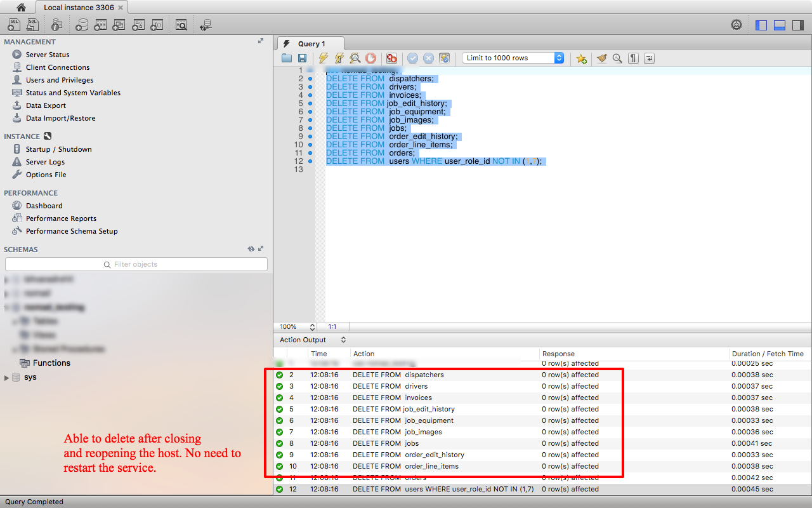The height and width of the screenshot is (508, 812).
Task: Execute the query with the lightning bolt icon
Action: [324, 58]
